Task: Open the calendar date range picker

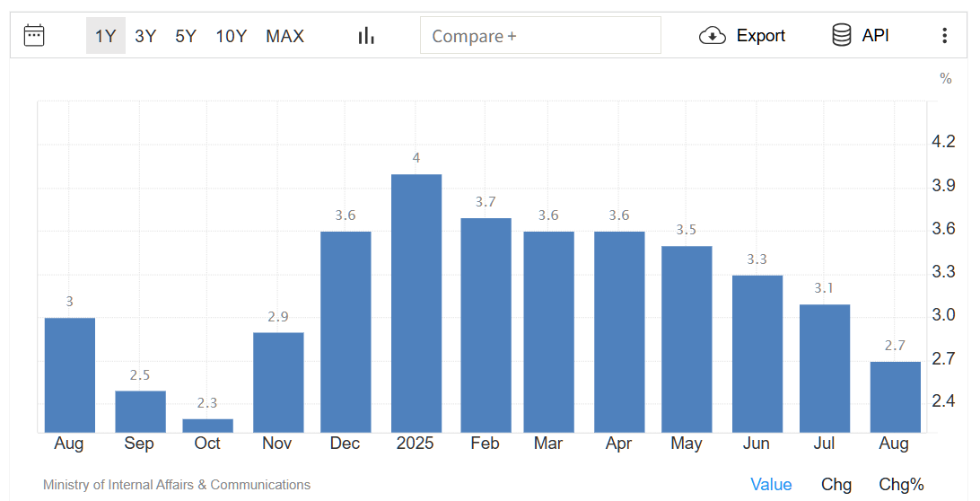Action: 34,36
